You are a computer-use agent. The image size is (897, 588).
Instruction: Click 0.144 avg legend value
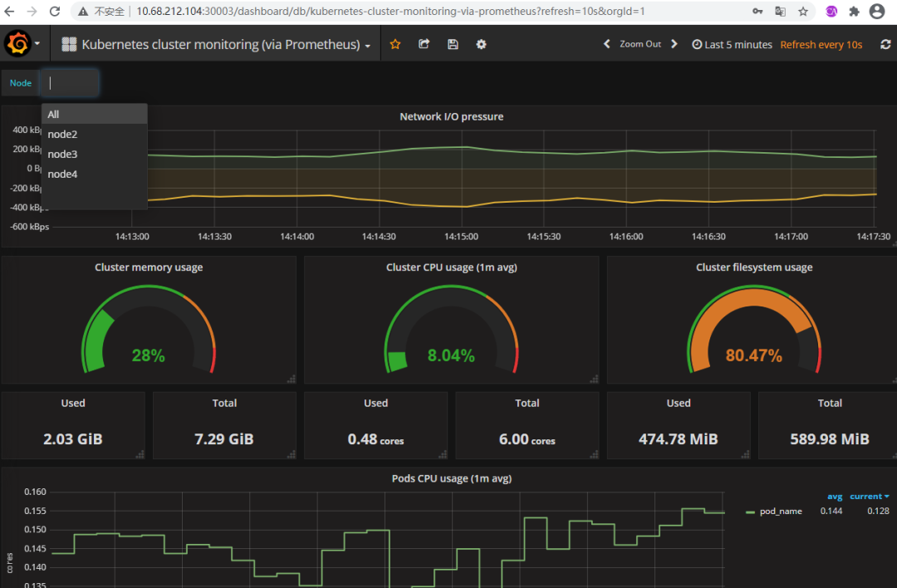pyautogui.click(x=831, y=512)
